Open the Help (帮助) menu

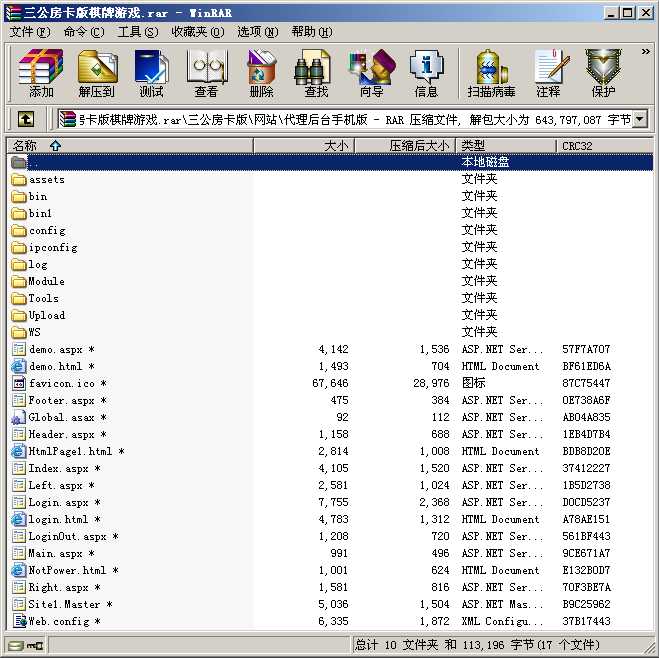coord(312,32)
